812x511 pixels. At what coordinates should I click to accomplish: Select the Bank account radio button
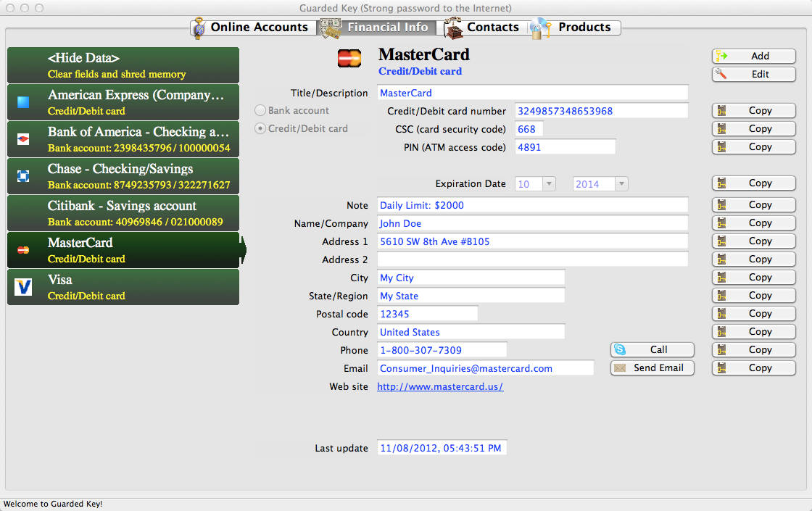[260, 110]
